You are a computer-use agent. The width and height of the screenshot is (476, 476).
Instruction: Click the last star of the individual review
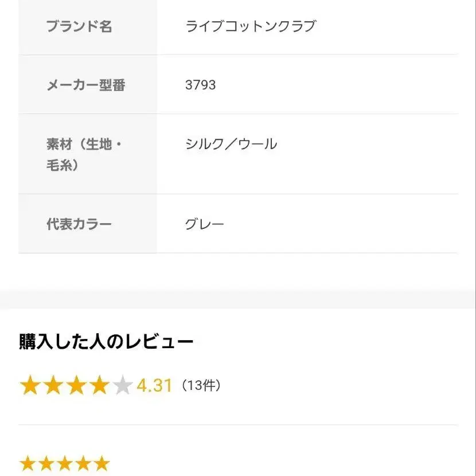[102, 463]
